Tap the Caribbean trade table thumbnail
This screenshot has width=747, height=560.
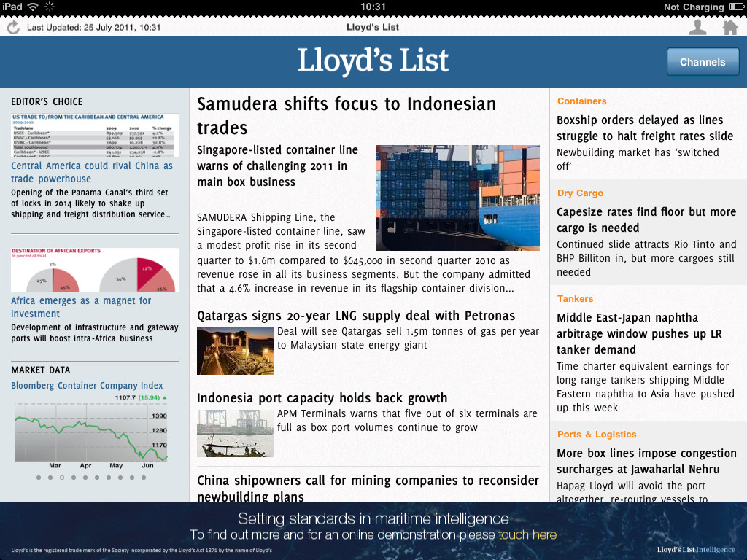(x=95, y=135)
